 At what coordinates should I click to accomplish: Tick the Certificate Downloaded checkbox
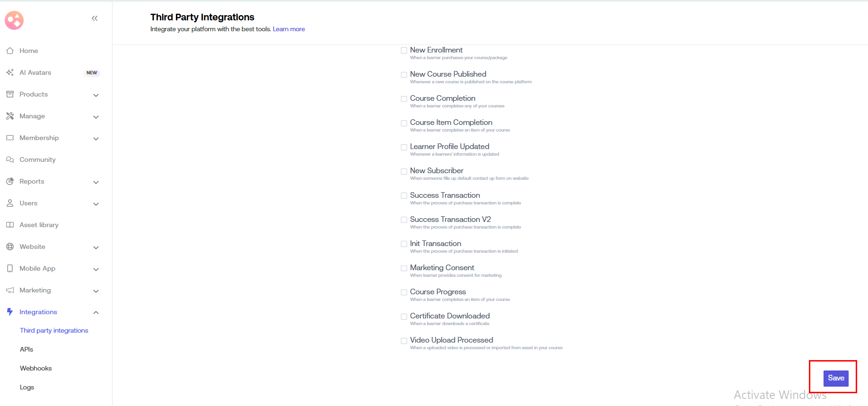(404, 317)
